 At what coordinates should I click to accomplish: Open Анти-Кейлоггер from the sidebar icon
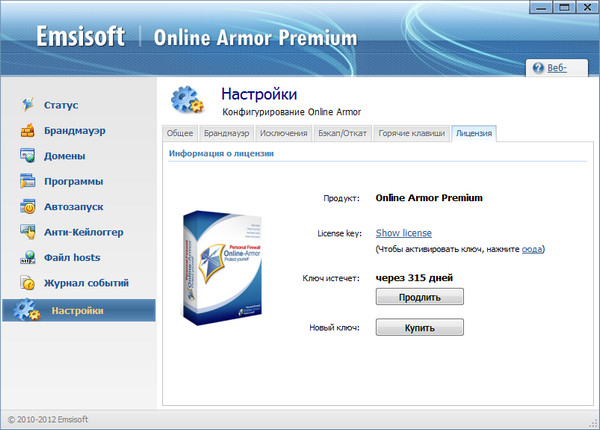coord(27,232)
